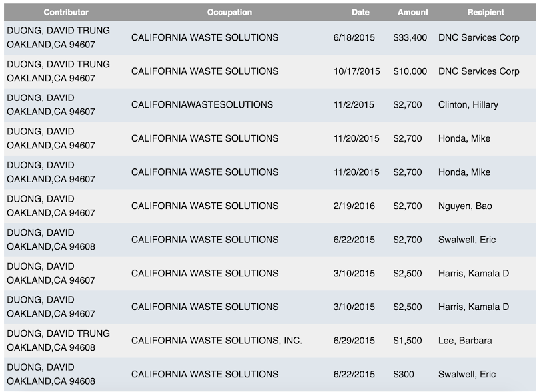Select recipient Lee, Barbara
Screen dimensions: 541x392
(x=465, y=340)
